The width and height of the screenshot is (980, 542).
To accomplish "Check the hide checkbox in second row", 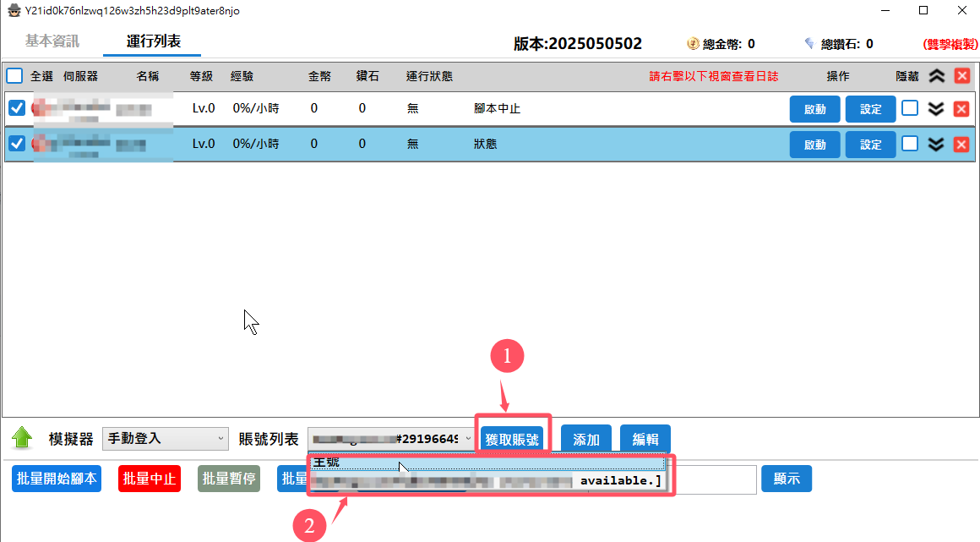I will coord(909,144).
